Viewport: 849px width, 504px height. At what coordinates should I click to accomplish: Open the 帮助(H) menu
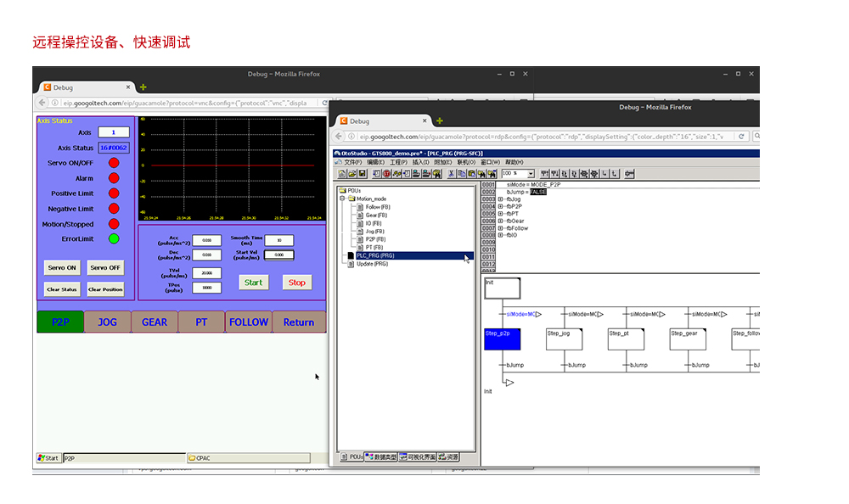pyautogui.click(x=514, y=162)
